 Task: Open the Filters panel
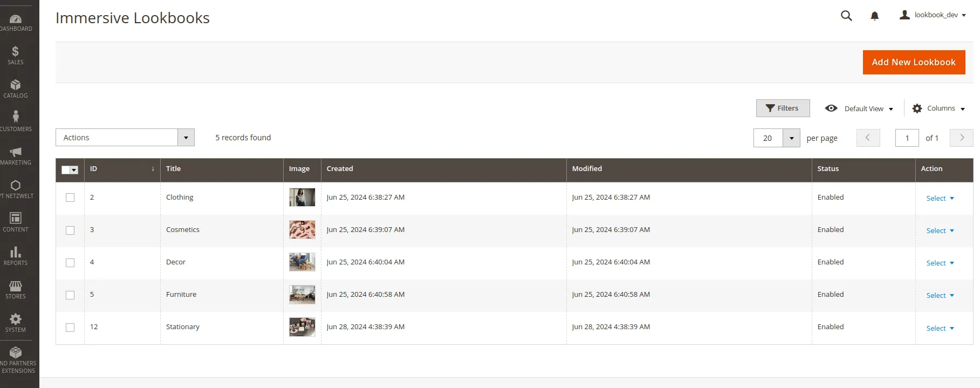click(x=783, y=108)
